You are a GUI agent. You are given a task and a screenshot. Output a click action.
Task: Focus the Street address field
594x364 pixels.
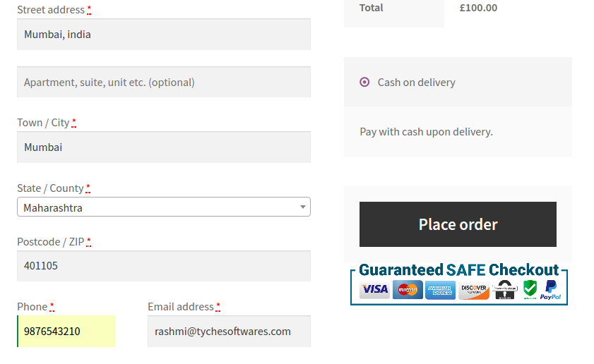(x=164, y=35)
